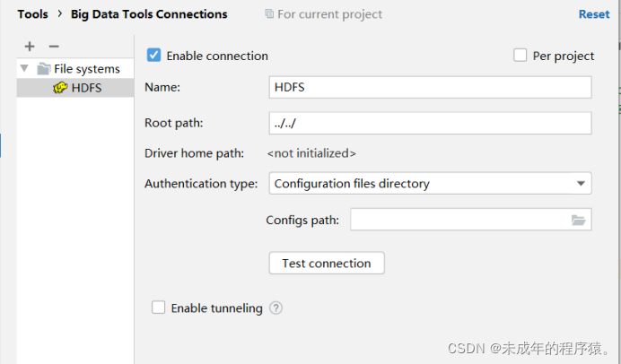Click into the Configs path text field

click(x=458, y=220)
